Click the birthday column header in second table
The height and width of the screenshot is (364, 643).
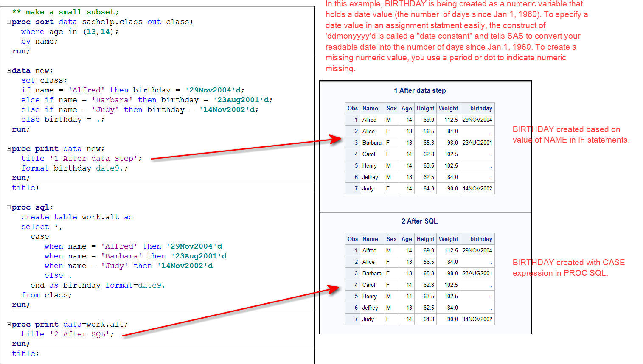point(477,239)
